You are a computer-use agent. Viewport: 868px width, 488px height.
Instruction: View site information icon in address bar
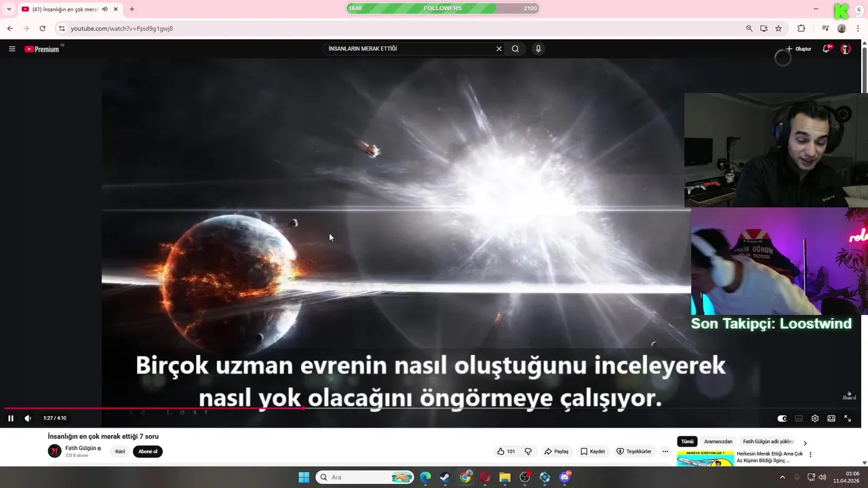coord(62,28)
